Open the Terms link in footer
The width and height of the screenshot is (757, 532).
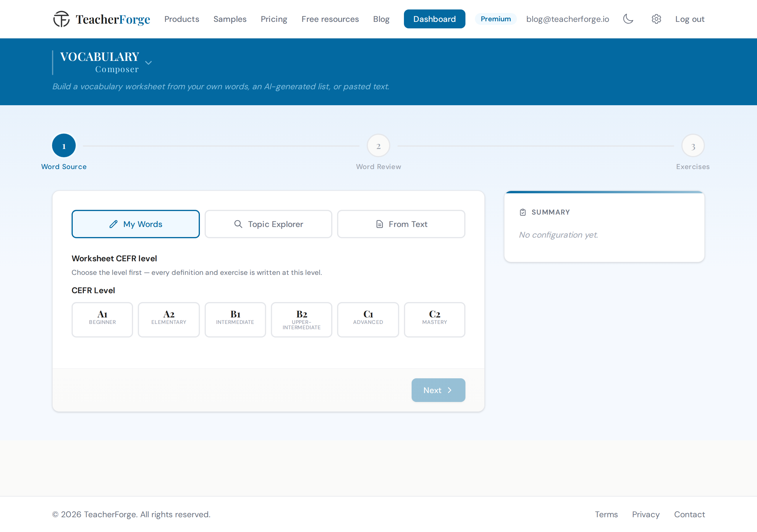pyautogui.click(x=606, y=514)
